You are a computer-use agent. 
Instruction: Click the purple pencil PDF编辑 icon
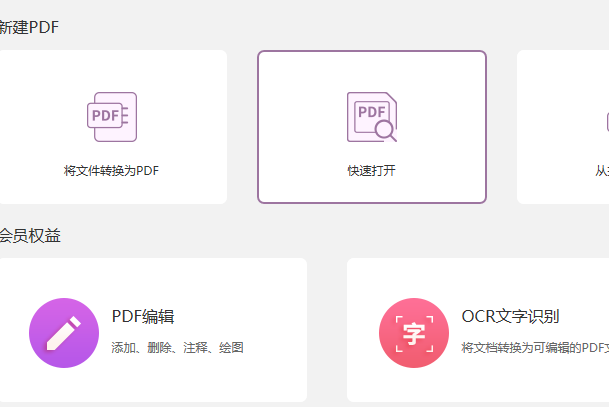click(x=64, y=332)
